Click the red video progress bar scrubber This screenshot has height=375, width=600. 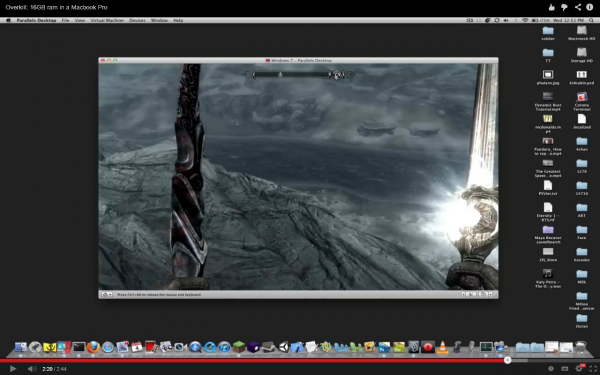pos(507,360)
